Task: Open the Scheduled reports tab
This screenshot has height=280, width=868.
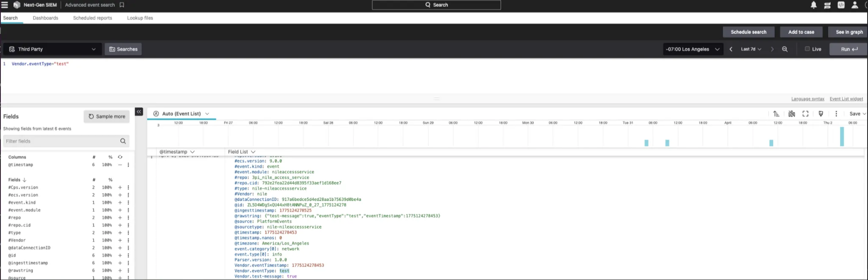Action: [x=92, y=18]
